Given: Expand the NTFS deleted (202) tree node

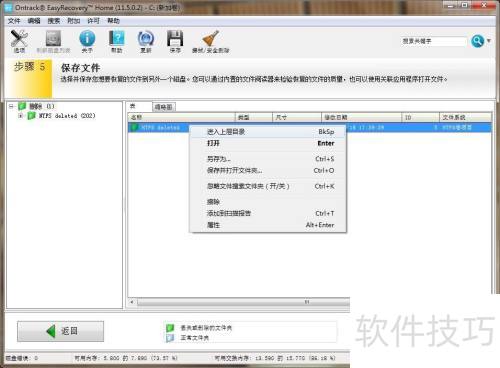Looking at the screenshot, I should (x=21, y=116).
